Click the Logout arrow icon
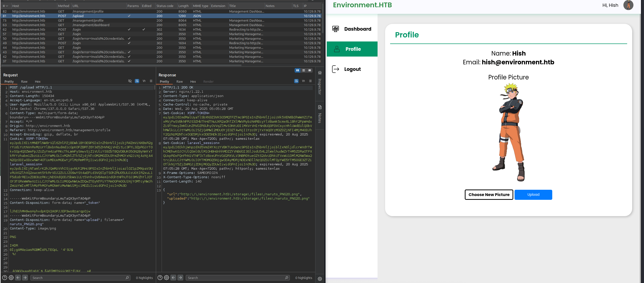This screenshot has width=644, height=283. pos(336,69)
